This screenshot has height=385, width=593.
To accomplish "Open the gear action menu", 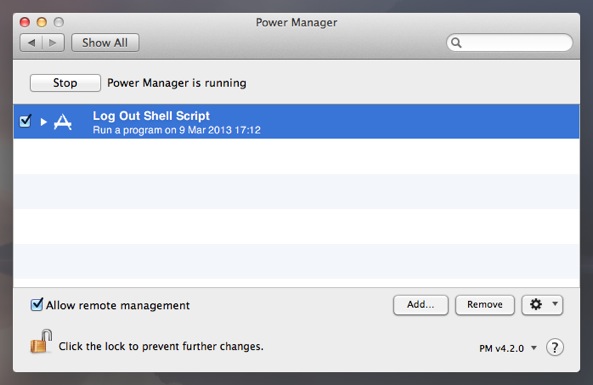I will (x=542, y=305).
